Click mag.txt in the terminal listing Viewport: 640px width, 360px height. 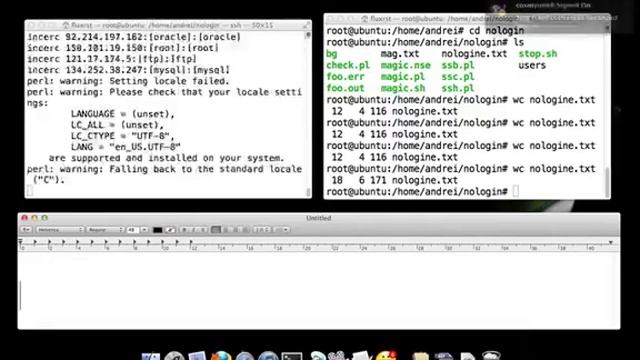[400, 54]
